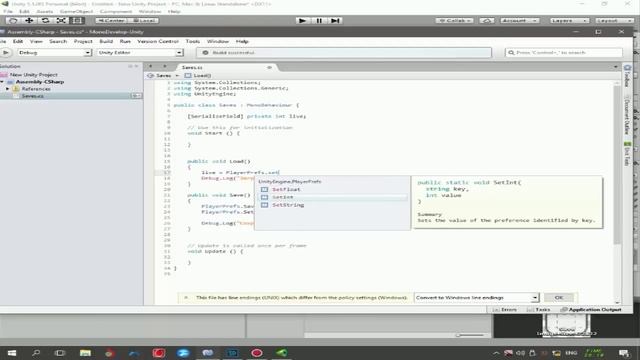The width and height of the screenshot is (640, 360).
Task: Select the References folder icon
Action: pyautogui.click(x=16, y=89)
